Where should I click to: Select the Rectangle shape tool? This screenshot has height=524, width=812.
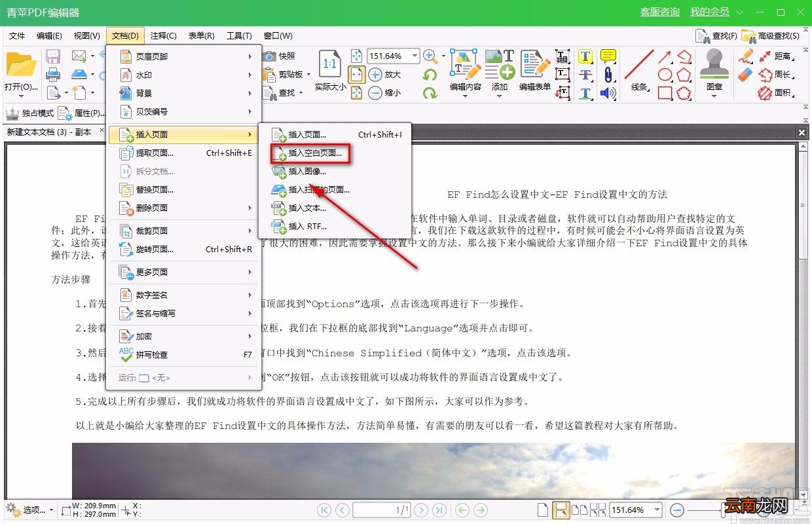point(665,93)
